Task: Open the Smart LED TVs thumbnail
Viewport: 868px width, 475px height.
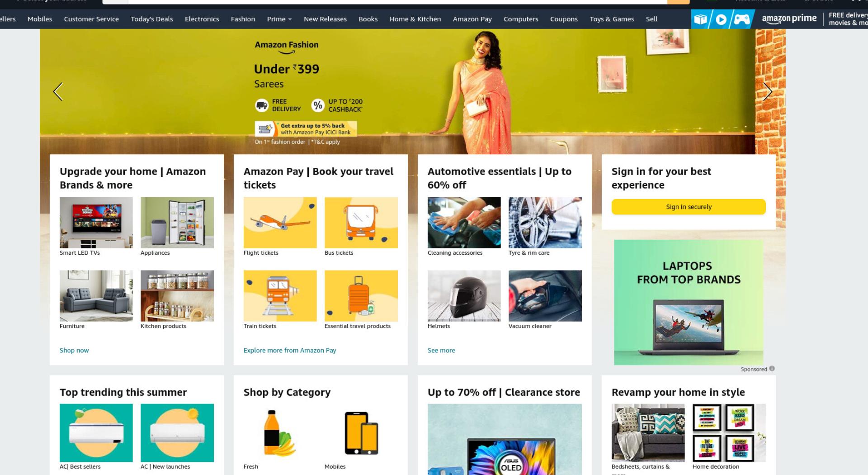Action: 96,222
